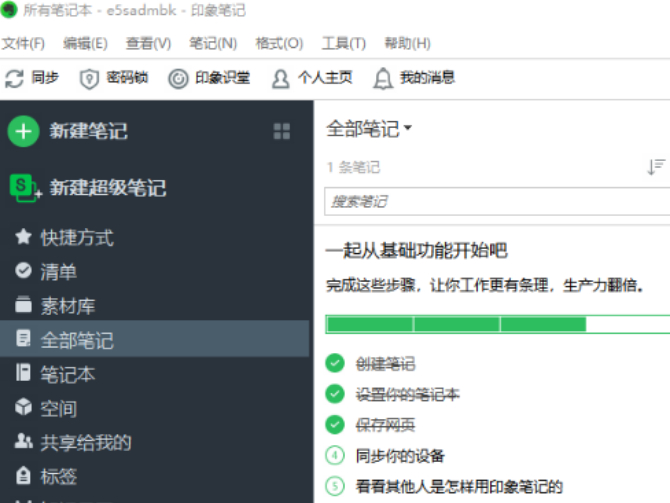Viewport: 670px width, 503px height.
Task: Expand the 全部笔记 dropdown arrow
Action: pos(408,127)
